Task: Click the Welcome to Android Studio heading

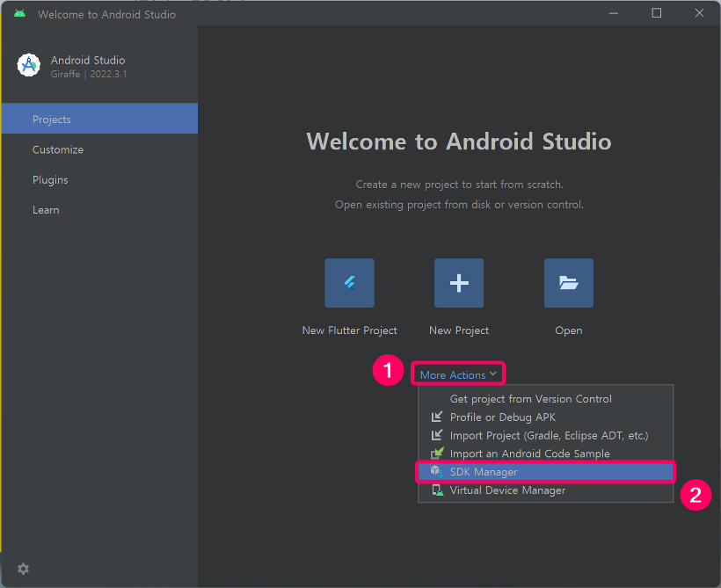Action: point(459,142)
